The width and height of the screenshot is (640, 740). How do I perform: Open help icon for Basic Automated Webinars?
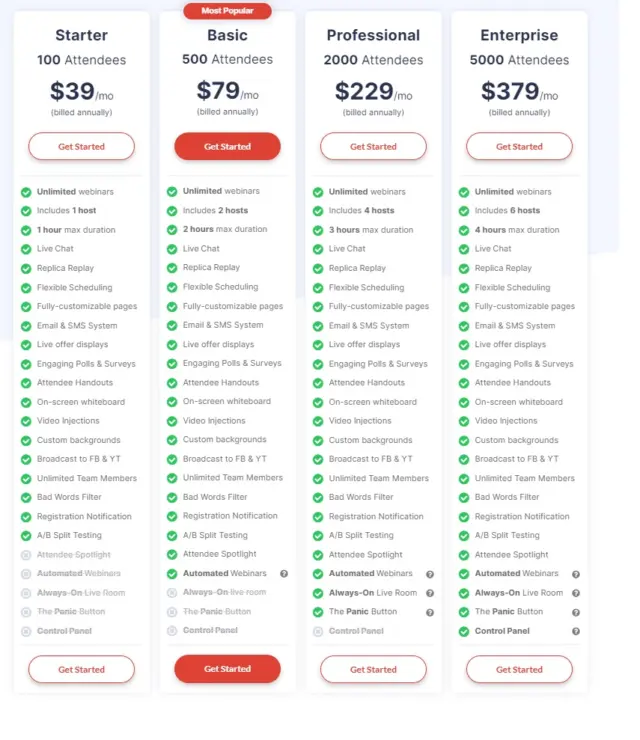(284, 573)
